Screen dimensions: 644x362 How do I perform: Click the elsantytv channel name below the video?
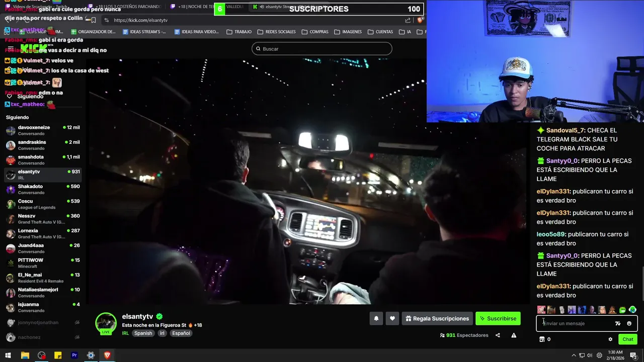137,316
